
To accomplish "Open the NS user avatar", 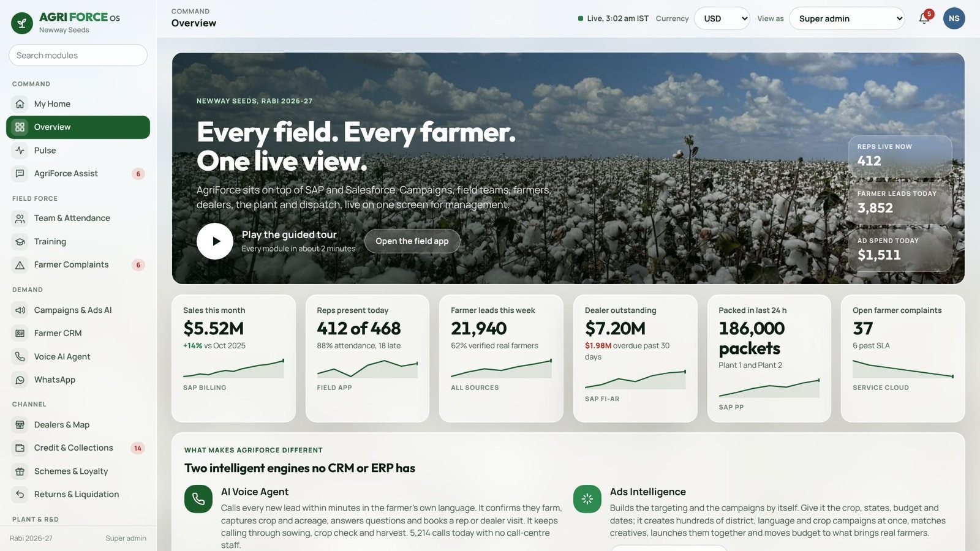I will click(x=954, y=18).
